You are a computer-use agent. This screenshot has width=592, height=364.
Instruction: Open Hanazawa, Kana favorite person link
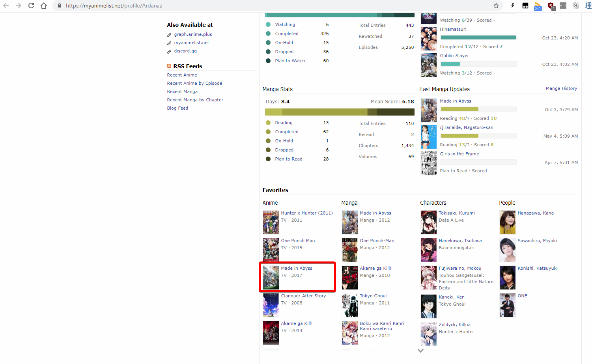point(535,213)
